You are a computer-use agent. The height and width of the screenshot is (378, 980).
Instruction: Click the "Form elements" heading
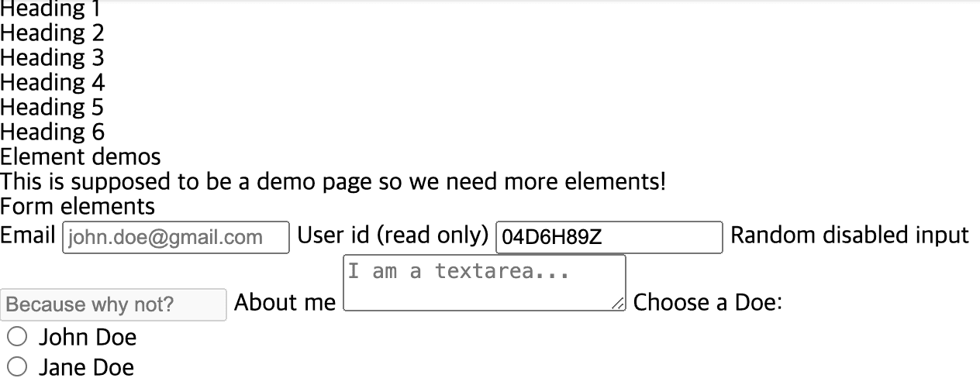78,207
